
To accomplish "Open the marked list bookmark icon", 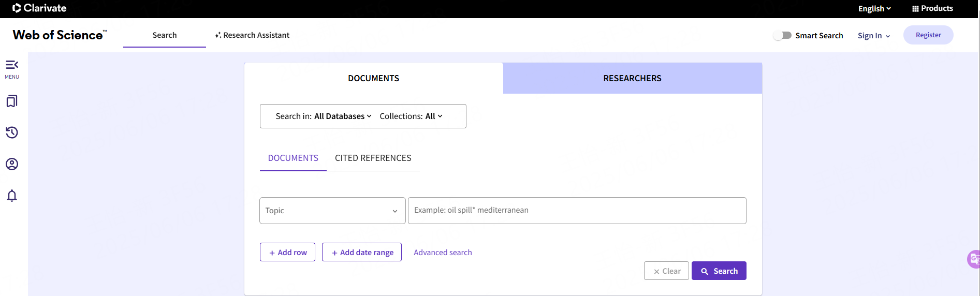I will point(12,101).
